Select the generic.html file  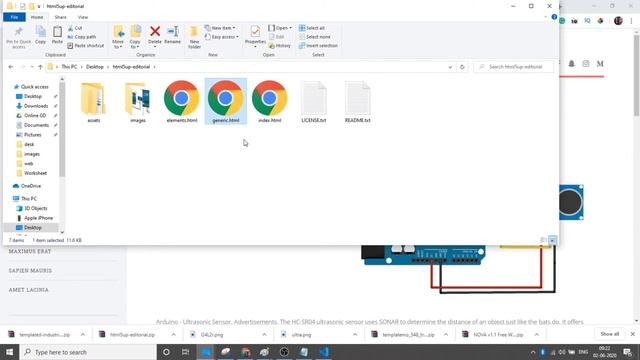226,102
